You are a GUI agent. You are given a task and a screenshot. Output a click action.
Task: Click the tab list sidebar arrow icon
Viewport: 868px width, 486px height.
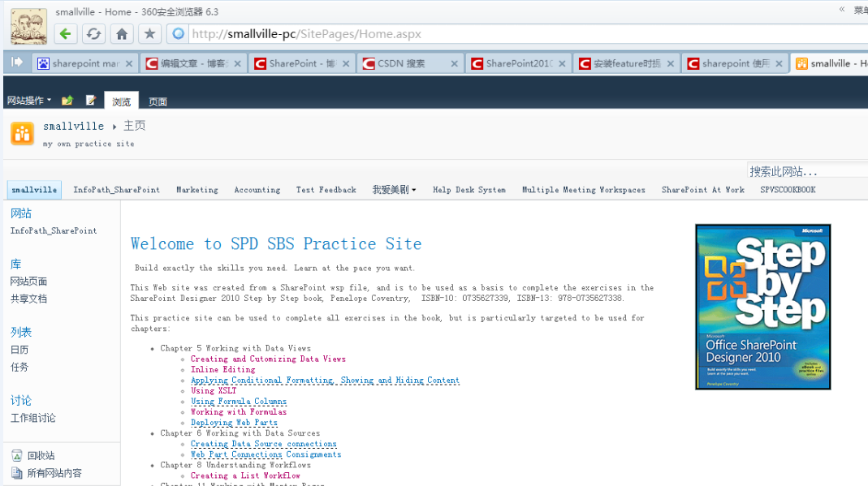click(16, 62)
